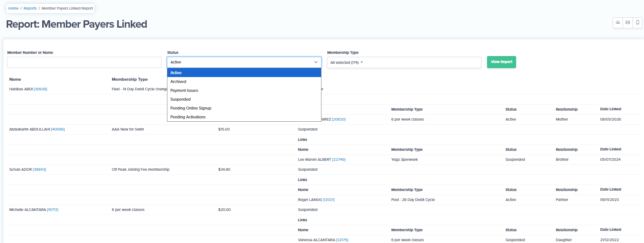Click the date 21/12/2022 cell
This screenshot has width=644, height=243.
[610, 240]
